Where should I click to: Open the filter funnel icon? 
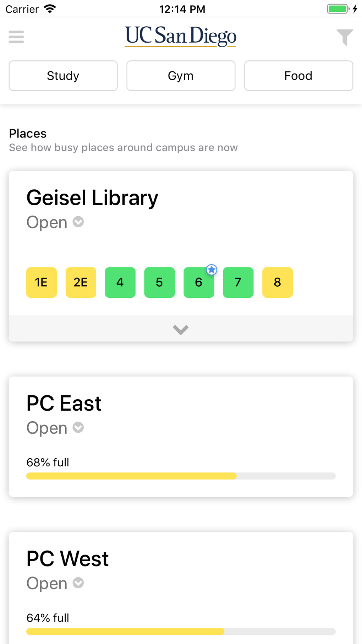tap(344, 37)
